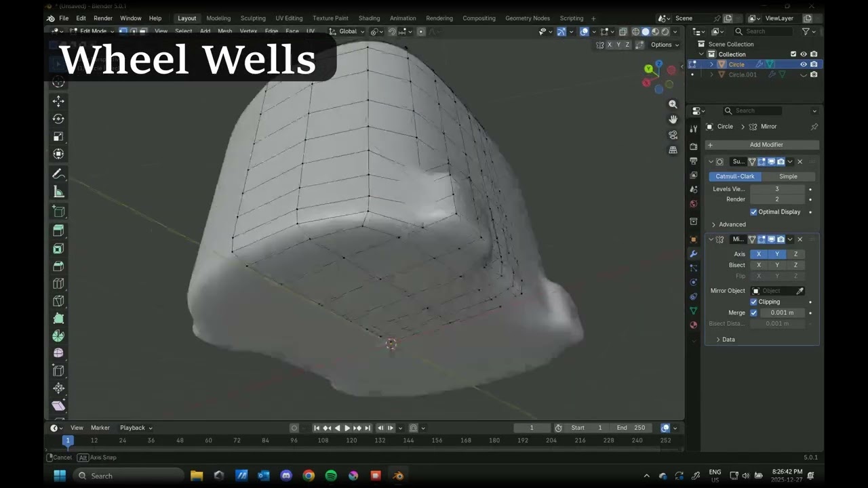Select the Loop Cut tool
The image size is (868, 488).
click(x=58, y=283)
